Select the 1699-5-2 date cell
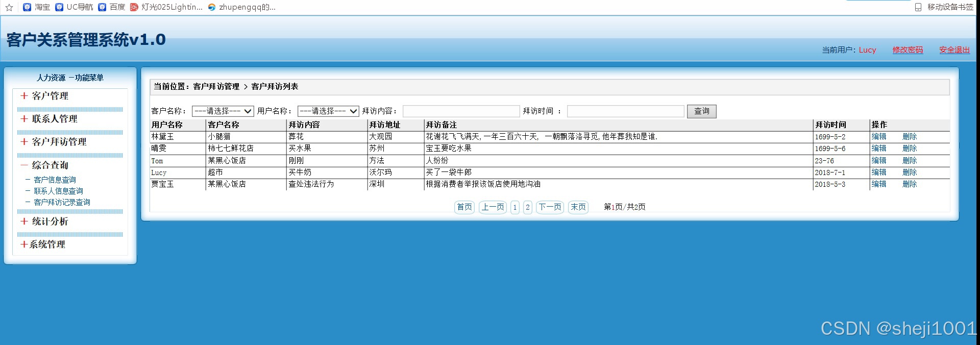 tap(841, 137)
